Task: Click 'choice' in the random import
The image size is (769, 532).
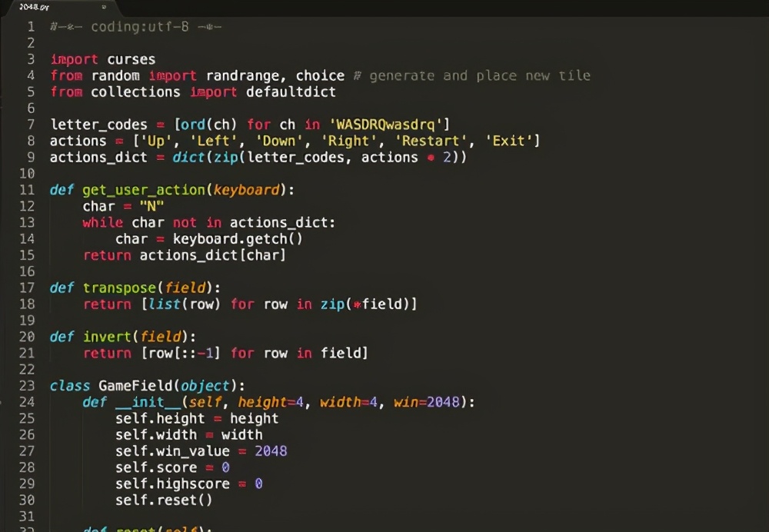Action: pos(320,75)
